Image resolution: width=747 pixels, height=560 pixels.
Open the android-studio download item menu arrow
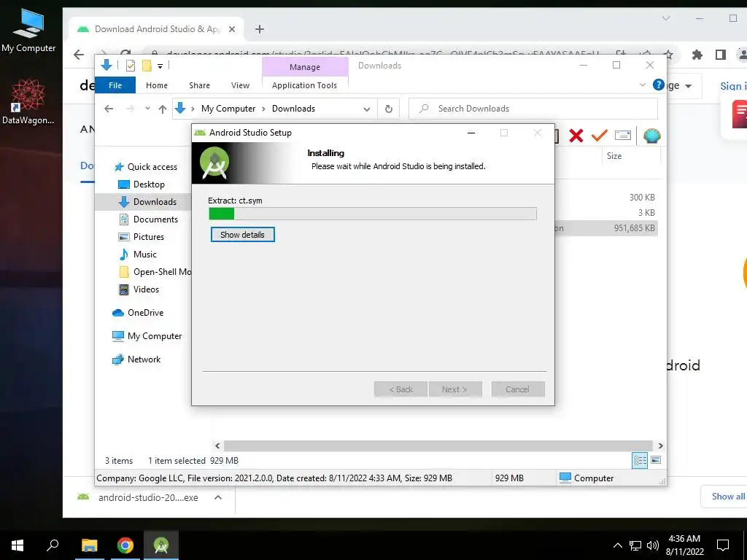[217, 497]
